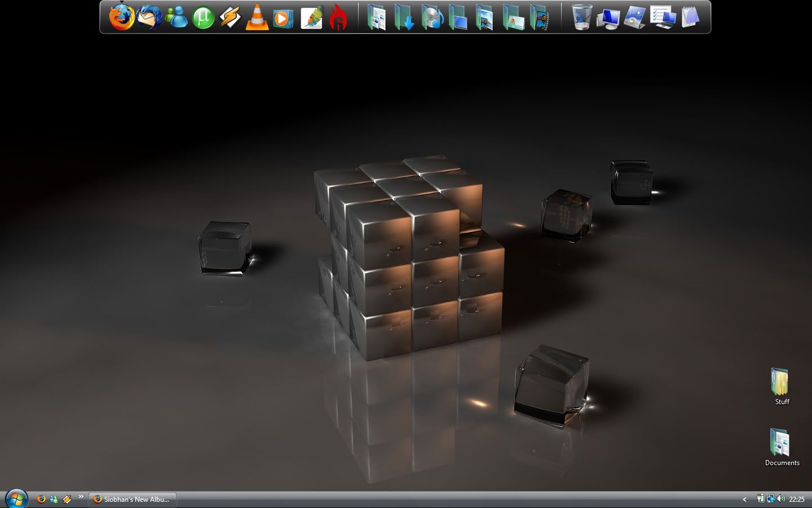Open Computer from the dock
The image size is (812, 508).
tap(608, 17)
